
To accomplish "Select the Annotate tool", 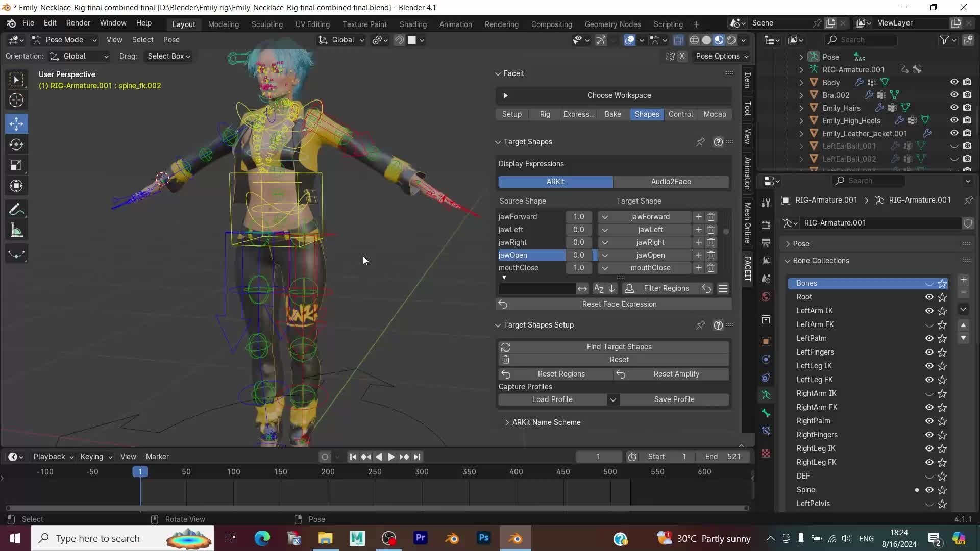I will [x=16, y=209].
